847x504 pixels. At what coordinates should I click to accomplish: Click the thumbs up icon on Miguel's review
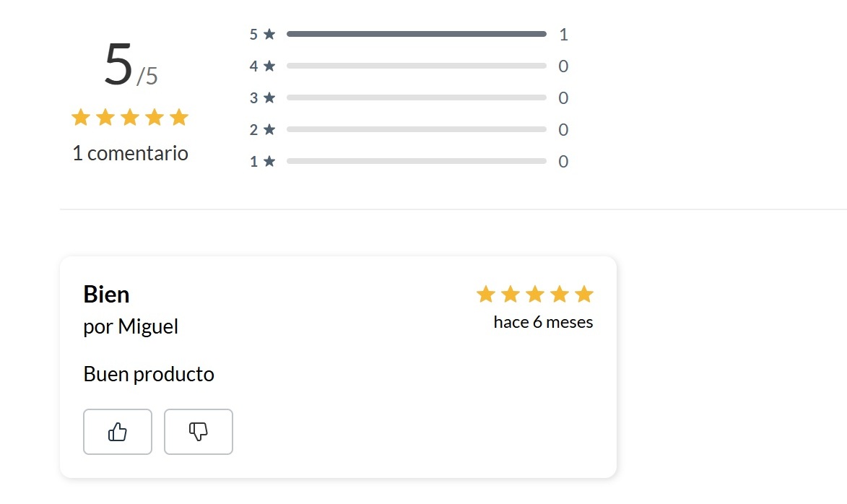pos(117,431)
